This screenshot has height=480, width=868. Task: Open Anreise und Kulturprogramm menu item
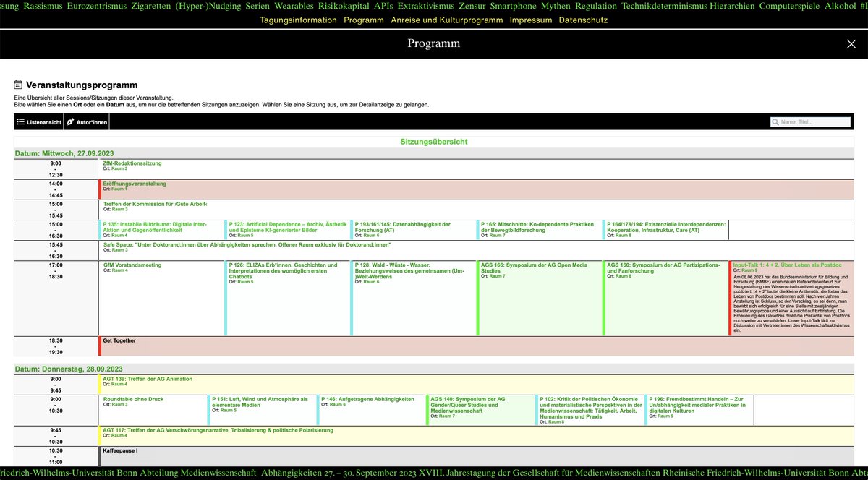click(447, 20)
